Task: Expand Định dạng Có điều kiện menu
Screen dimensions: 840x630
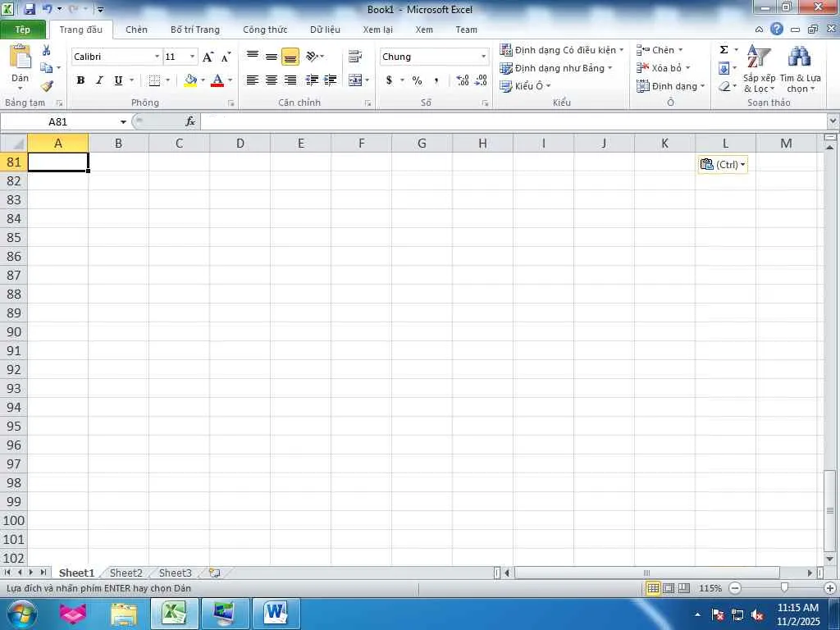Action: [x=563, y=50]
